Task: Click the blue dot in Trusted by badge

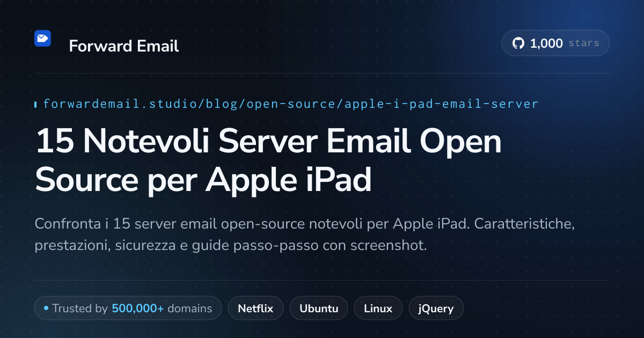Action: pos(46,308)
